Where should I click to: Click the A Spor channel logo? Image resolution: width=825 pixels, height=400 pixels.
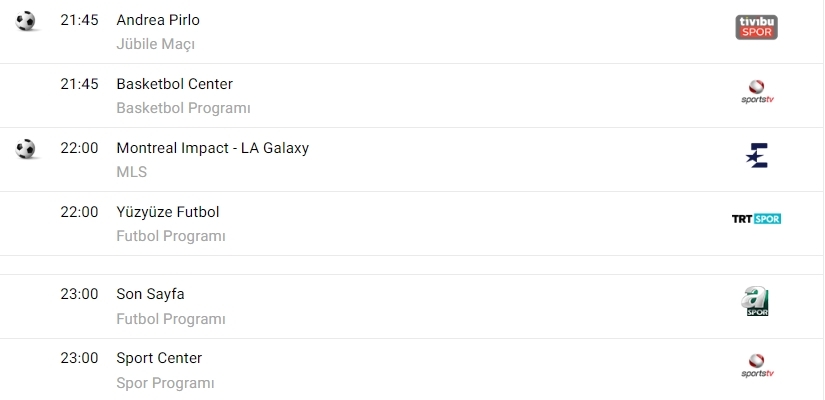756,302
